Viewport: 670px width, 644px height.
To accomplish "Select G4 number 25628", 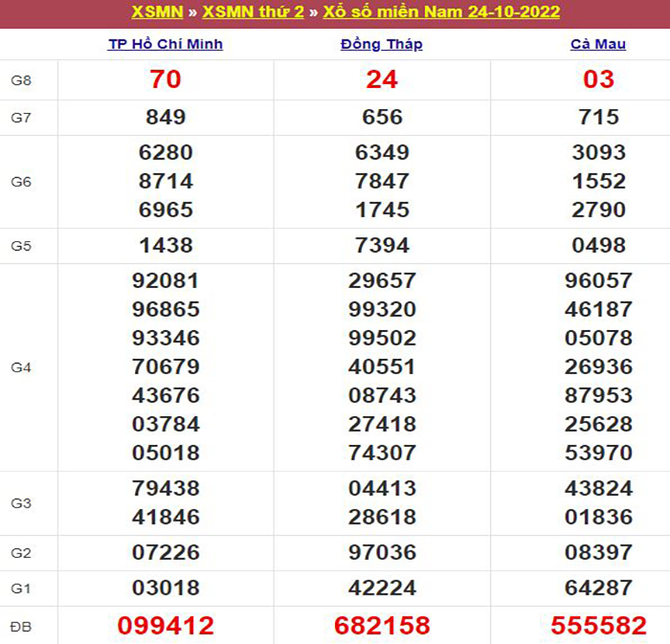I will pos(598,424).
